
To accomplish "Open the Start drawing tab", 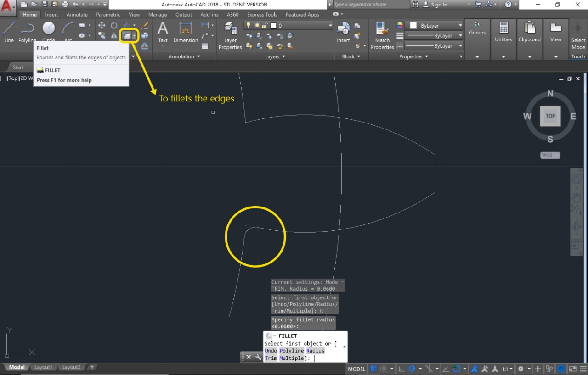I will point(18,67).
